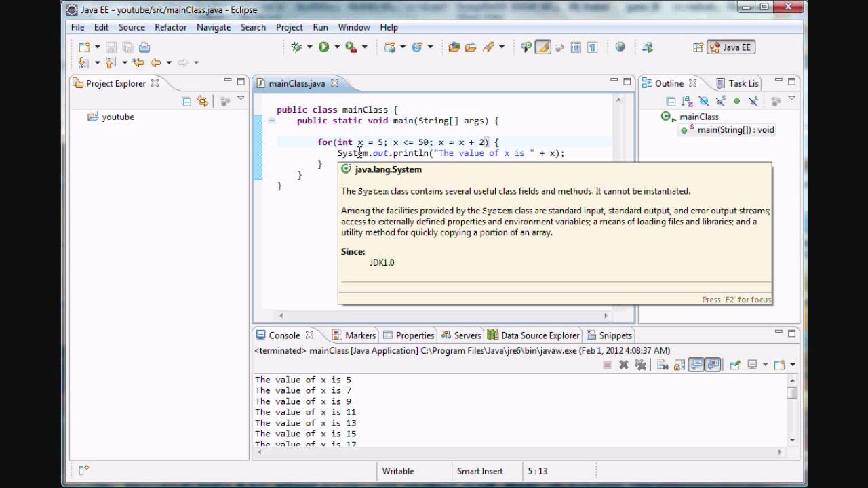Toggle Link with Editor in Project Explorer
The image size is (868, 488).
click(202, 101)
